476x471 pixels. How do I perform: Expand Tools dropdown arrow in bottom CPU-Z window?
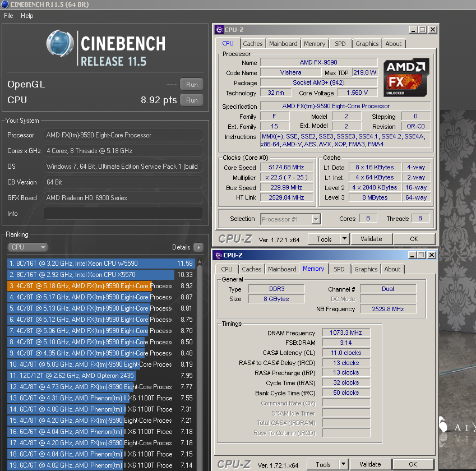point(343,465)
